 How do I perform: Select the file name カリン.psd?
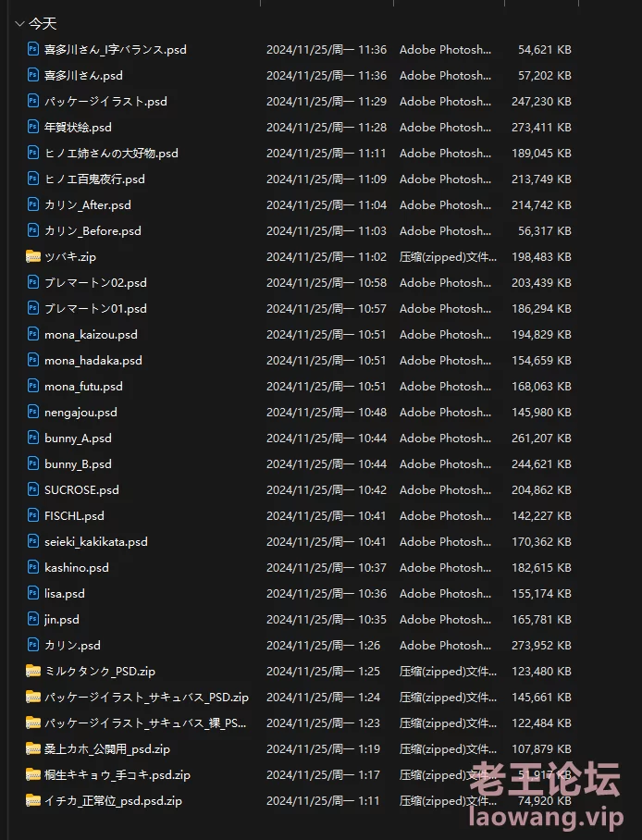72,645
